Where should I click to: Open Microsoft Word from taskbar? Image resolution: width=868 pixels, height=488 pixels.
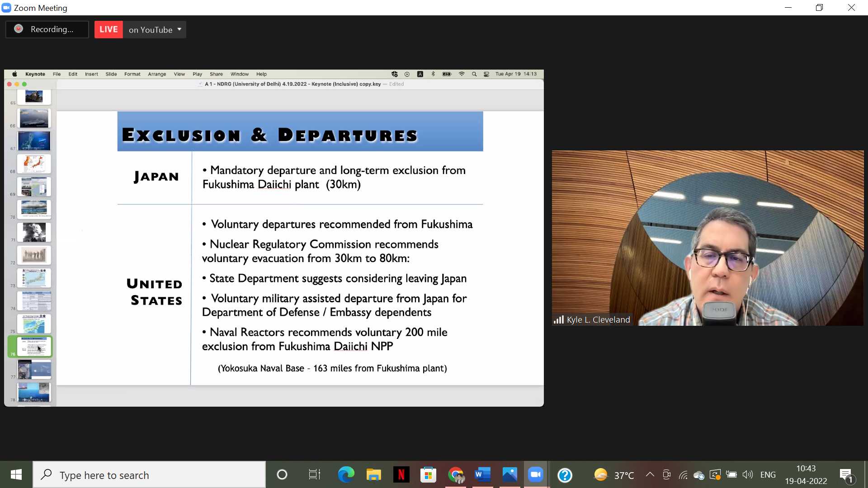coord(482,475)
